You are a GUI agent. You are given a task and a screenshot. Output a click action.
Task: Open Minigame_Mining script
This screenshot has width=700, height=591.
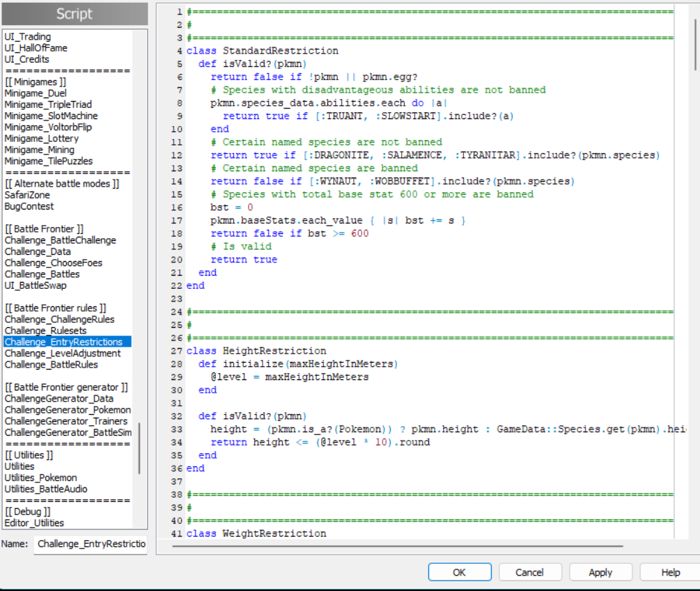[x=39, y=150]
